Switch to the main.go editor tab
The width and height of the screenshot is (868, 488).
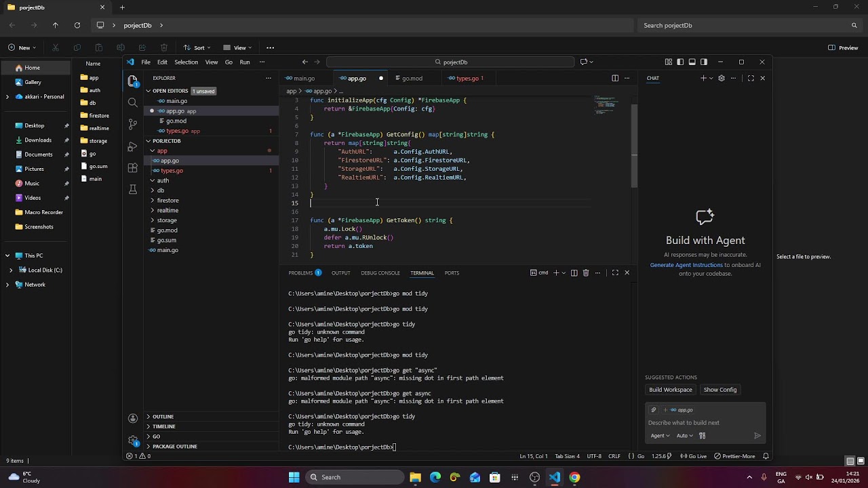pyautogui.click(x=300, y=78)
